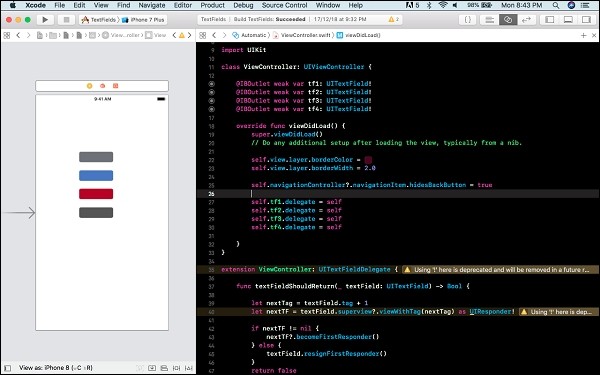
Task: Click the tf4 outlet connection circle
Action: click(x=212, y=109)
